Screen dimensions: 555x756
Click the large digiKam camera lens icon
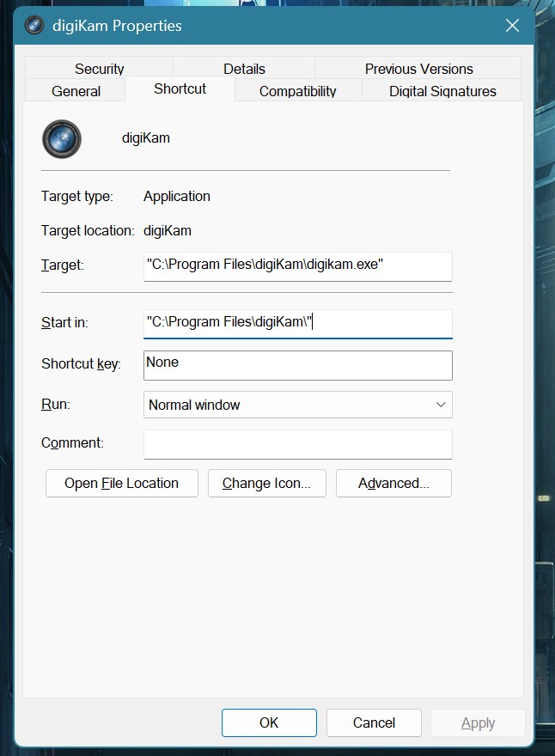(x=62, y=138)
